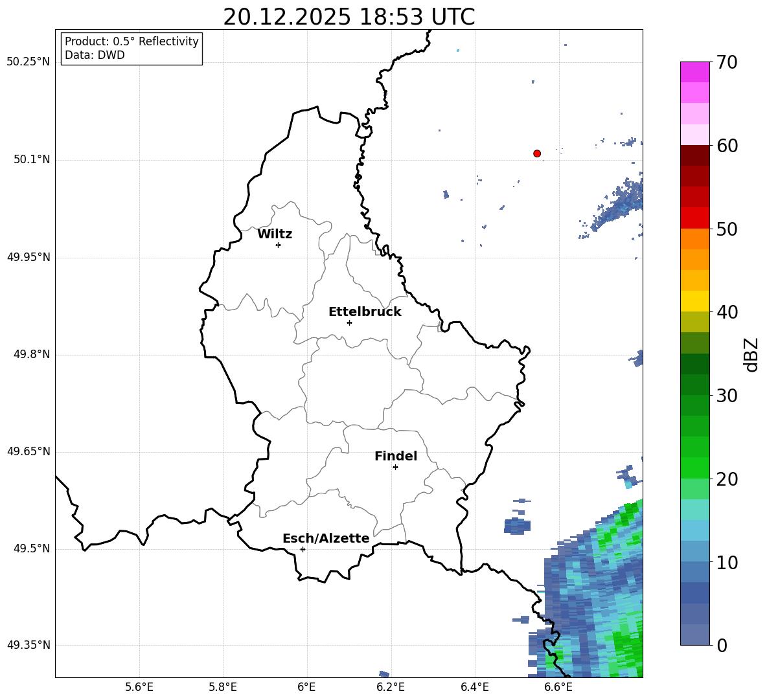Screen dimensions: 767x700
Task: Click colorbar tick value 10
Action: pyautogui.click(x=727, y=563)
